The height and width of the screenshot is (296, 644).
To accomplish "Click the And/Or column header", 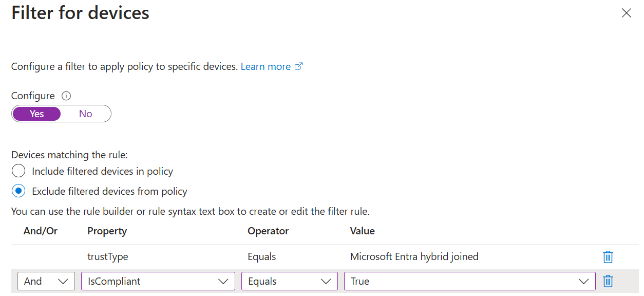I will [x=41, y=231].
